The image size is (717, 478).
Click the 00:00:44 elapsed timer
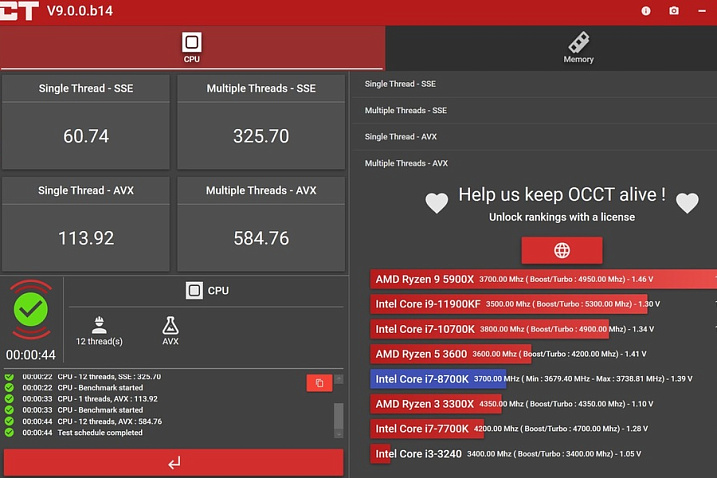[x=31, y=355]
